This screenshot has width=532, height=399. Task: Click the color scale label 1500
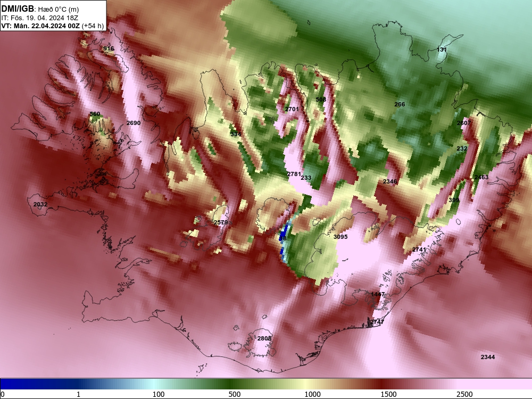pyautogui.click(x=388, y=394)
